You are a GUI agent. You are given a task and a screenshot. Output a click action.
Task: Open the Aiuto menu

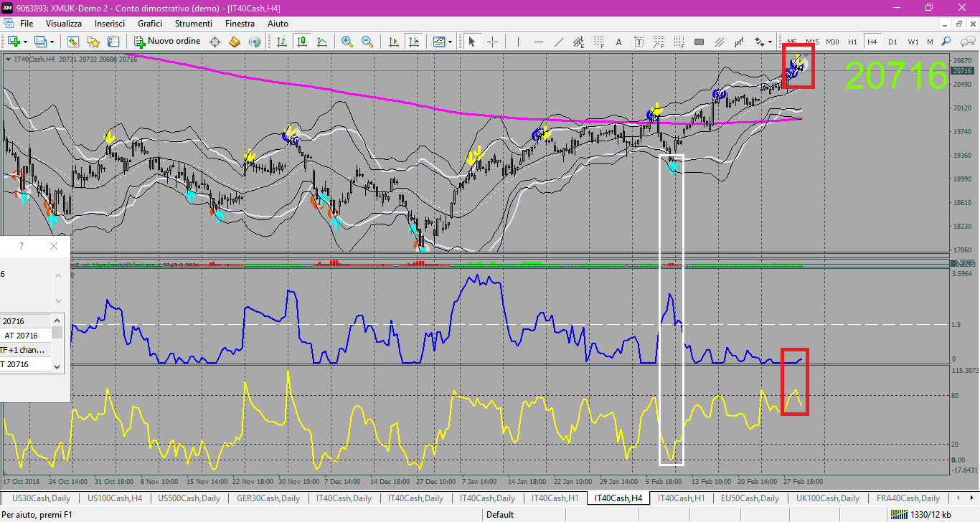pos(278,24)
